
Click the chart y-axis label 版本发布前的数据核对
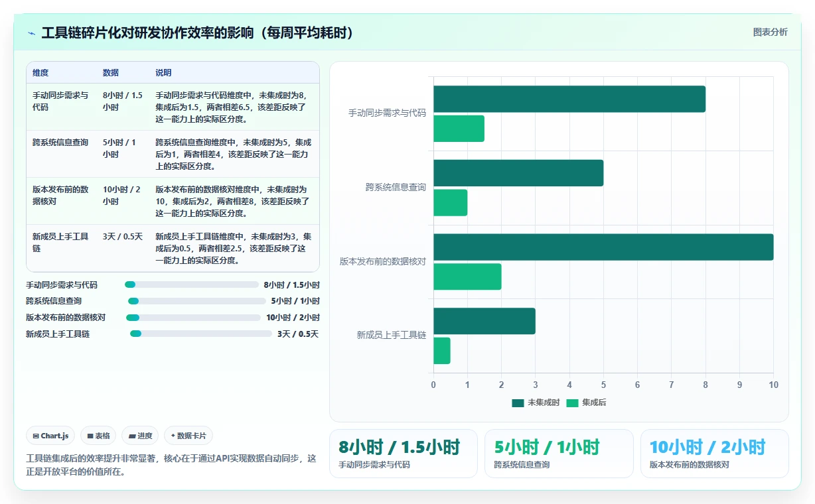(383, 261)
